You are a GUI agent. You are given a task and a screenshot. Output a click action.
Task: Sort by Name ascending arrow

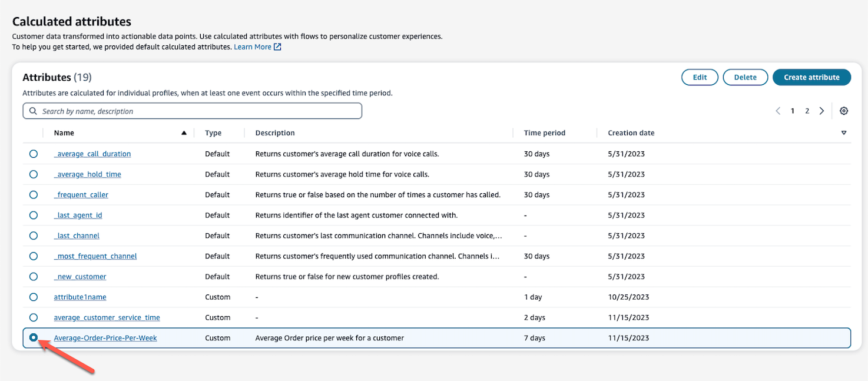[x=184, y=133]
